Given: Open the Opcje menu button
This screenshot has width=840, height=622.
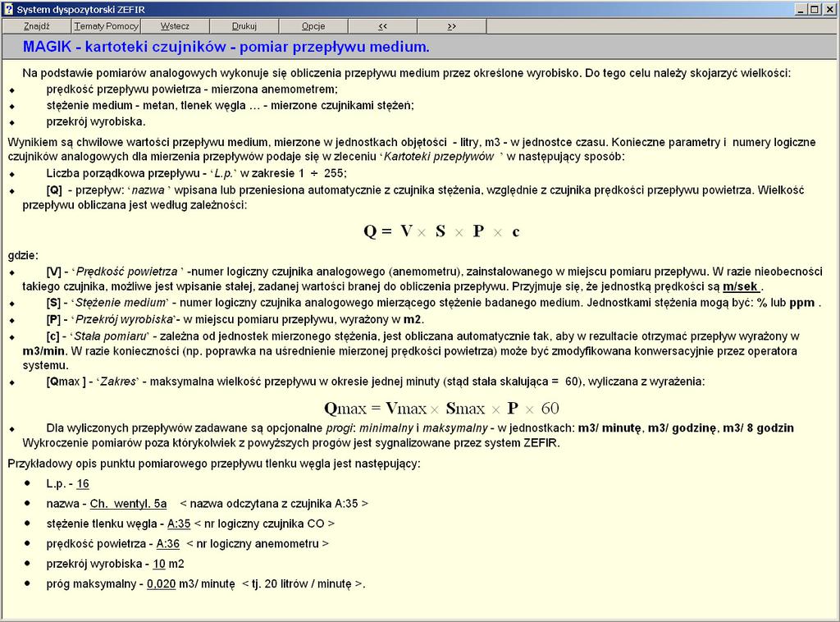Looking at the screenshot, I should [x=313, y=26].
